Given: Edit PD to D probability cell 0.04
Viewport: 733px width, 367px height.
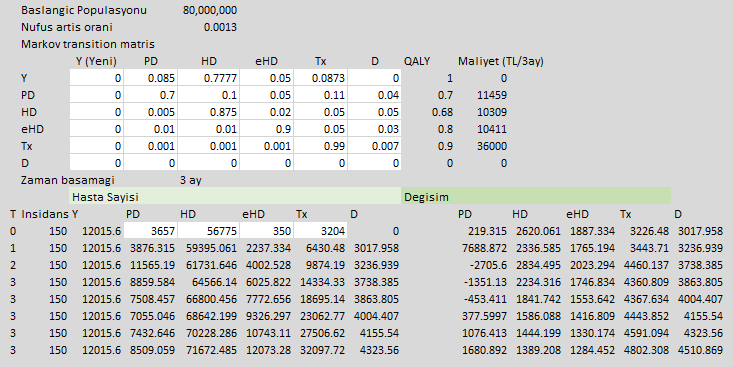Looking at the screenshot, I should point(374,95).
